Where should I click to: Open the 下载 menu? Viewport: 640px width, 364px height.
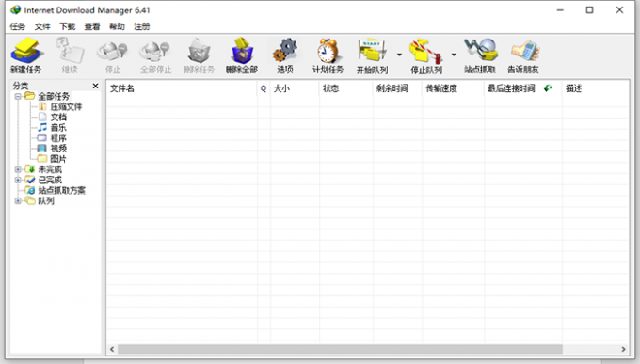coord(68,26)
